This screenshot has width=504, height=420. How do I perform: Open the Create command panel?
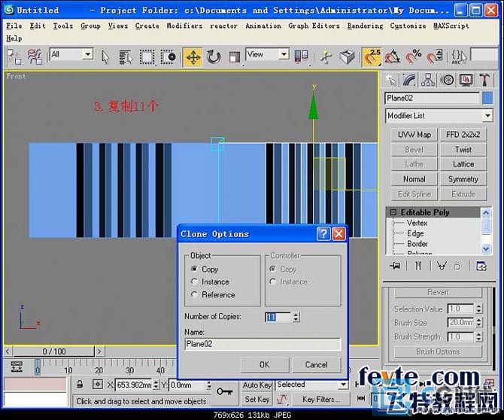tap(392, 80)
